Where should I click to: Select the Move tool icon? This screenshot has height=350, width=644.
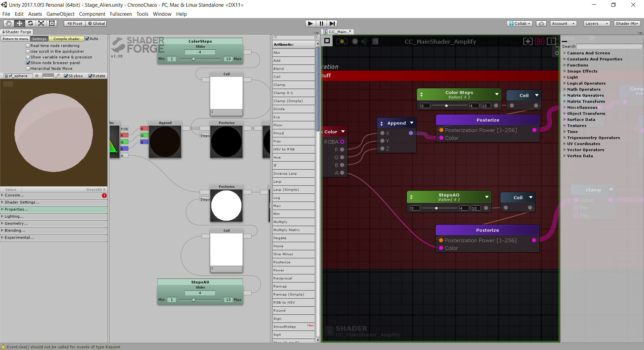click(19, 23)
